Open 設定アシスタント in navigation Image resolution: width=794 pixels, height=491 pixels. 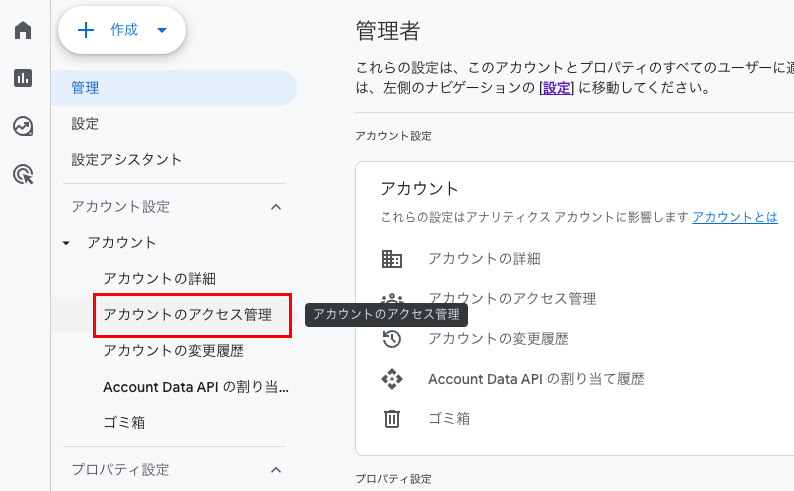[127, 160]
